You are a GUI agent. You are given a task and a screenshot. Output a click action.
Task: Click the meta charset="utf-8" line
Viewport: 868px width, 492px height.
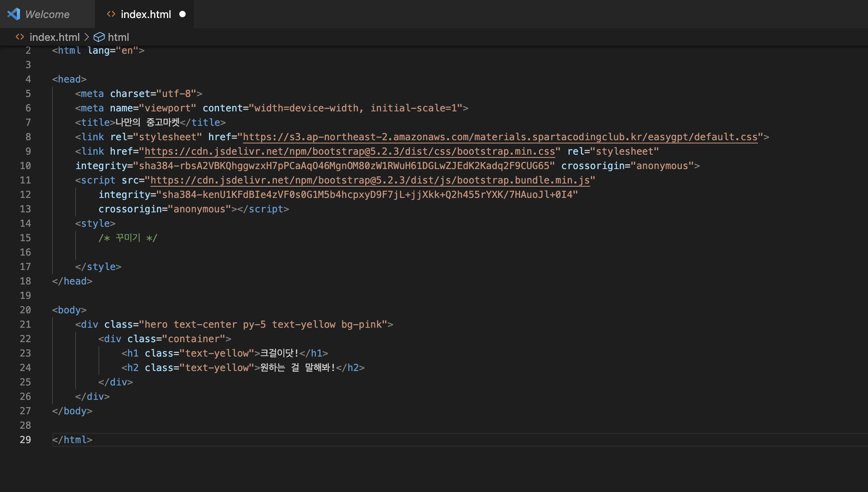[x=139, y=94]
